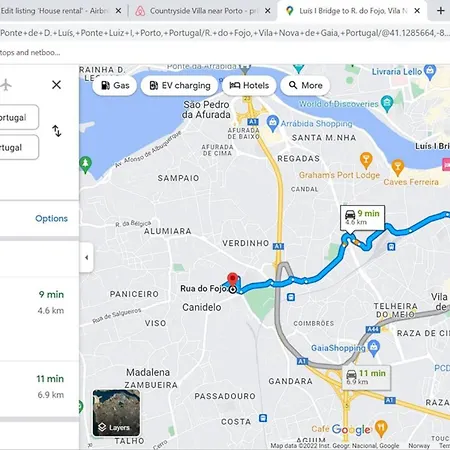Viewport: 450px width, 450px height.
Task: Open a new browser tab
Action: coord(440,11)
